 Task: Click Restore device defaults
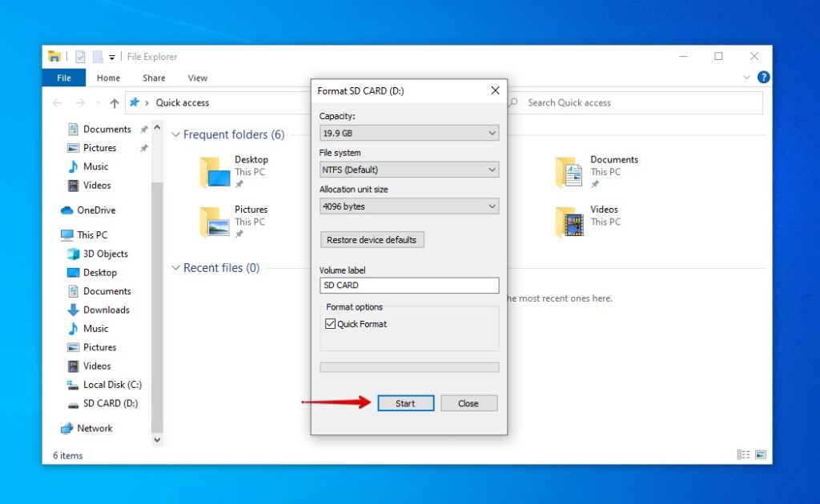tap(372, 239)
